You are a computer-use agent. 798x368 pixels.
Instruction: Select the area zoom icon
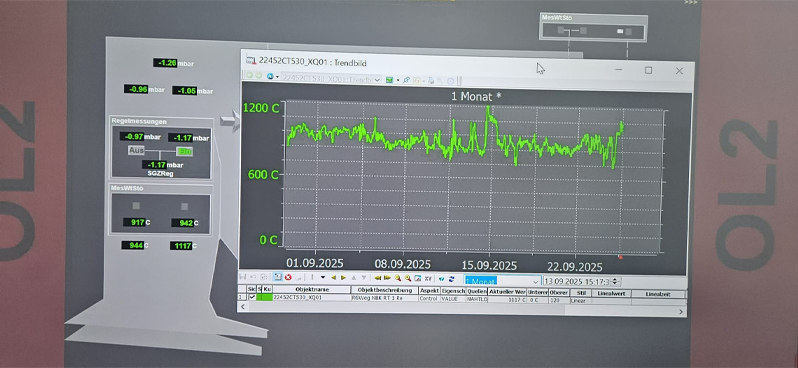tap(418, 278)
